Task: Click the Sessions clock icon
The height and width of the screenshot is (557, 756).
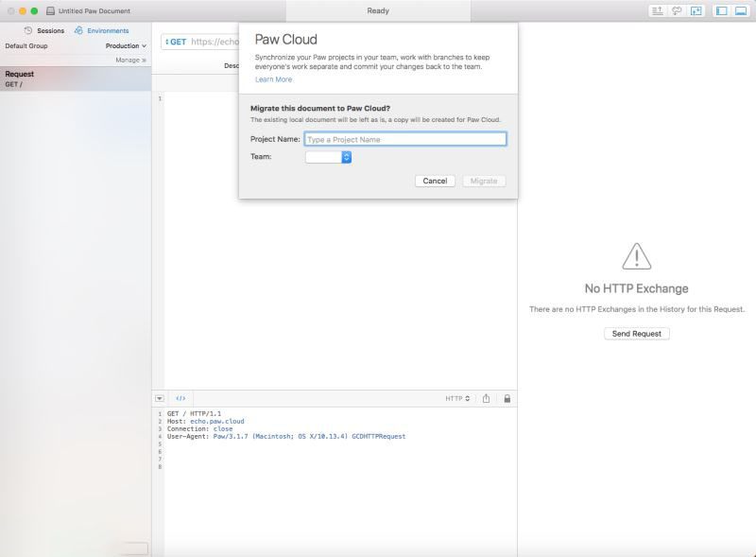Action: point(28,30)
